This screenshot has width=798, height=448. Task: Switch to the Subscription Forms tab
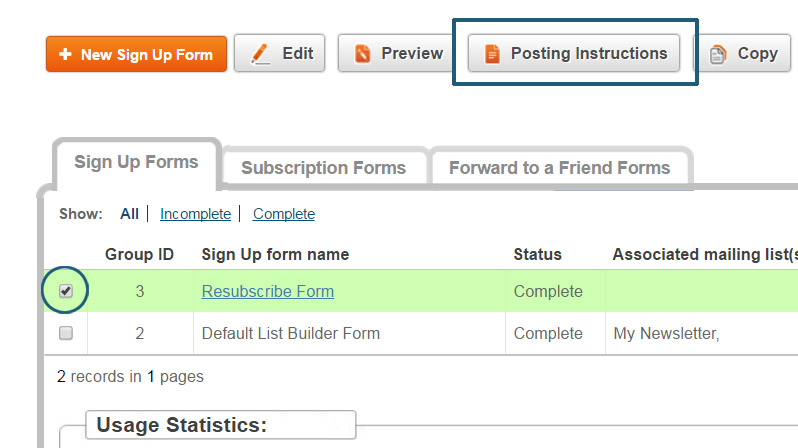tap(323, 168)
